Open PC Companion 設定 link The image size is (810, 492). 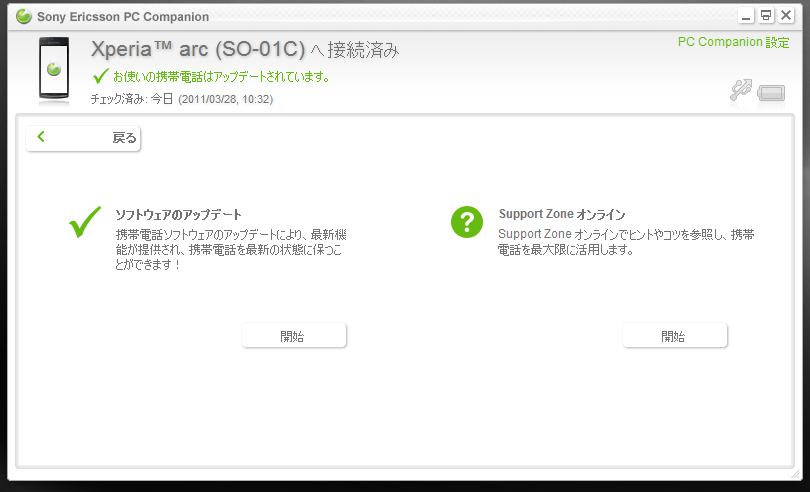(733, 42)
